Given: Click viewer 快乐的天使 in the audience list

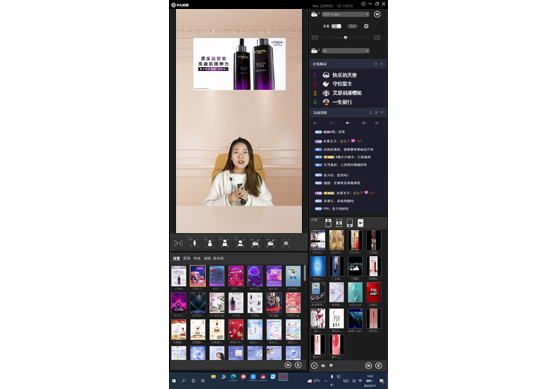Looking at the screenshot, I should pyautogui.click(x=344, y=75).
